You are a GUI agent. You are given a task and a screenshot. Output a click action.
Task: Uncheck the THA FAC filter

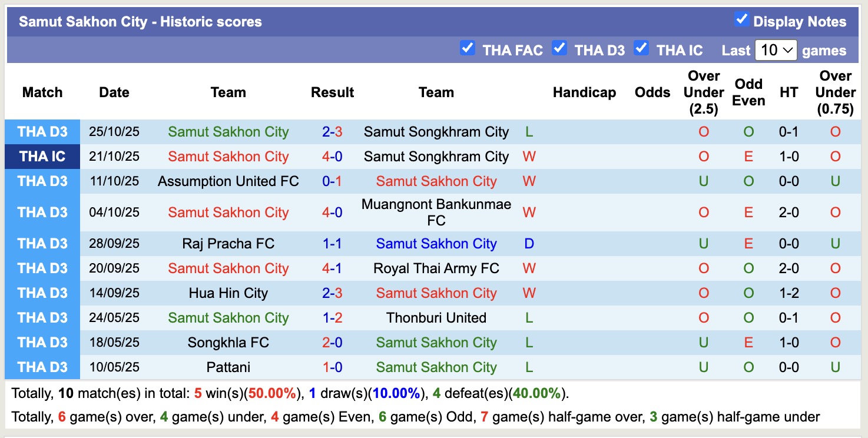tap(468, 49)
